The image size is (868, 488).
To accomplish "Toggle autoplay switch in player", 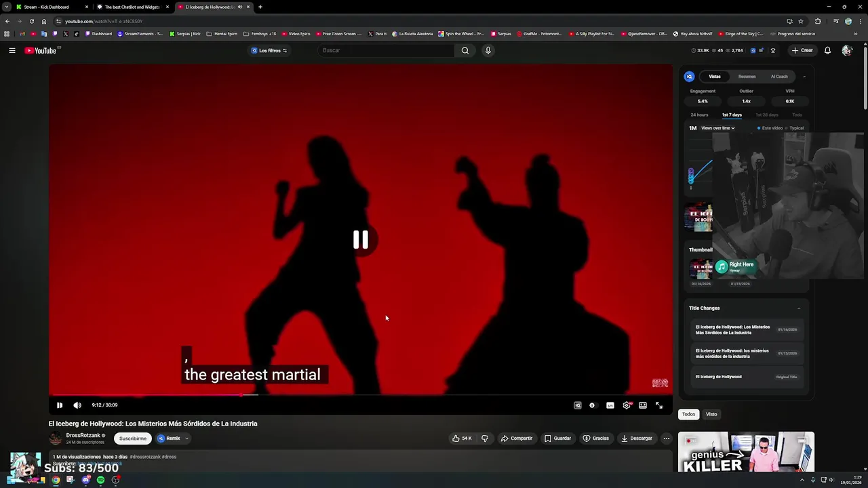I will pos(593,405).
